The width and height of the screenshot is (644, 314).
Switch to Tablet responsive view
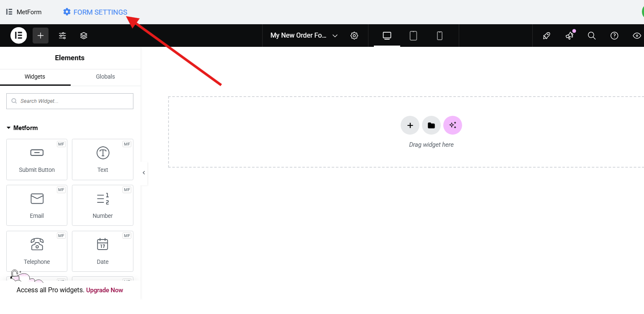pos(413,36)
